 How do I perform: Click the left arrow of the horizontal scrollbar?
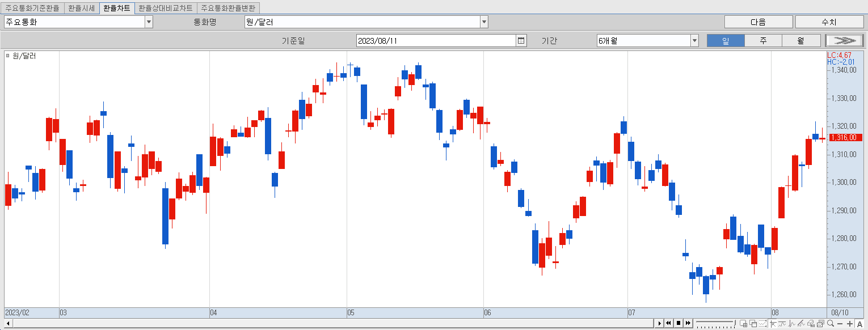tap(7, 323)
